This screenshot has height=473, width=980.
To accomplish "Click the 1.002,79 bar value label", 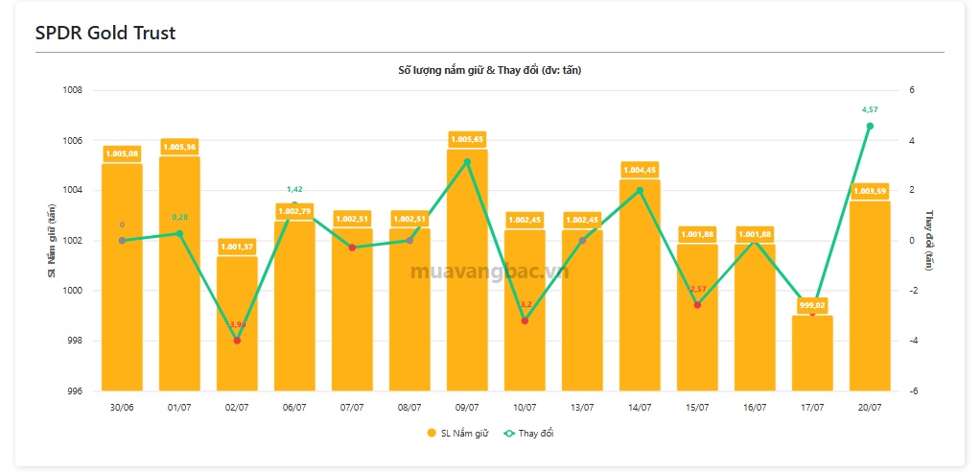I will click(x=294, y=211).
